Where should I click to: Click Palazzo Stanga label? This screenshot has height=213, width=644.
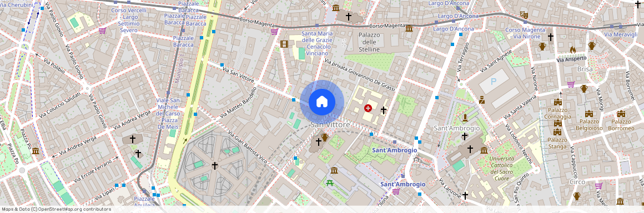557,143
